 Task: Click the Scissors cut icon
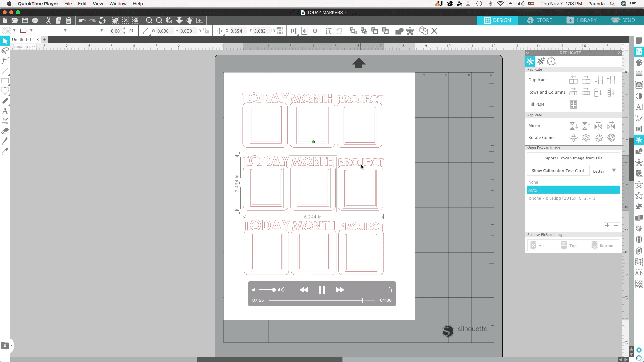click(x=49, y=20)
